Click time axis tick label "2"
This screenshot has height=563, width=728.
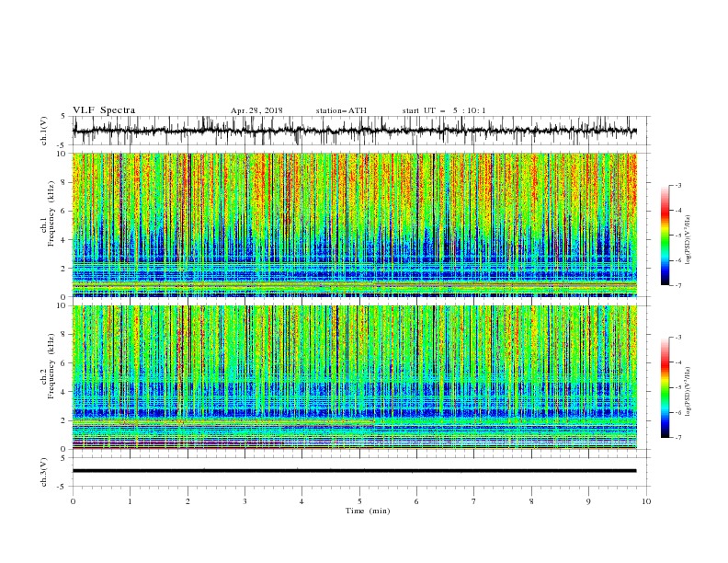point(188,501)
